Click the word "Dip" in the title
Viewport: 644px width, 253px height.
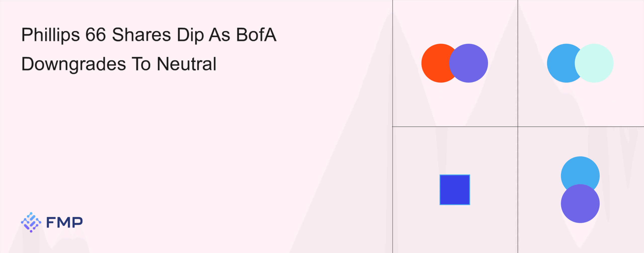point(190,35)
